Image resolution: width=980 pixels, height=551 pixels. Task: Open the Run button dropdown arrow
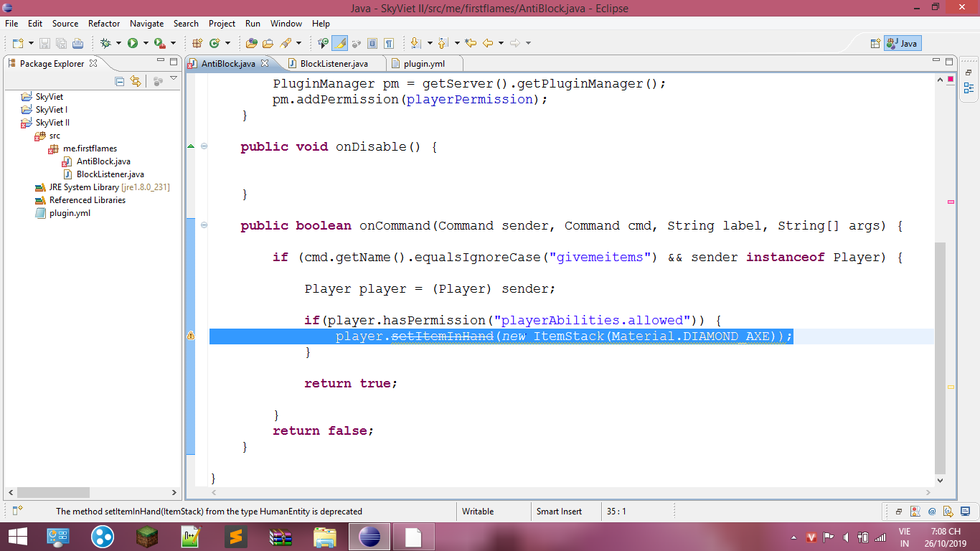(x=145, y=43)
